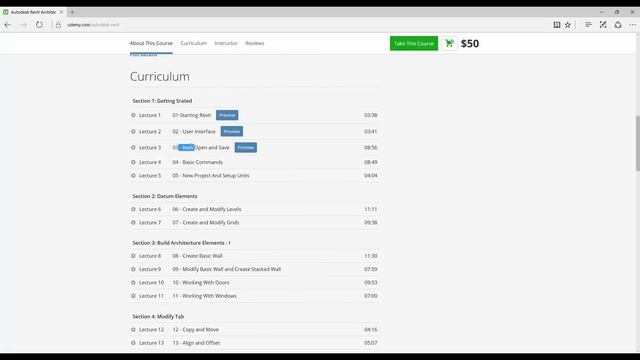Viewport: 640px width, 360px height.
Task: Click the 07:00 duration of Lecture 11
Action: point(371,296)
